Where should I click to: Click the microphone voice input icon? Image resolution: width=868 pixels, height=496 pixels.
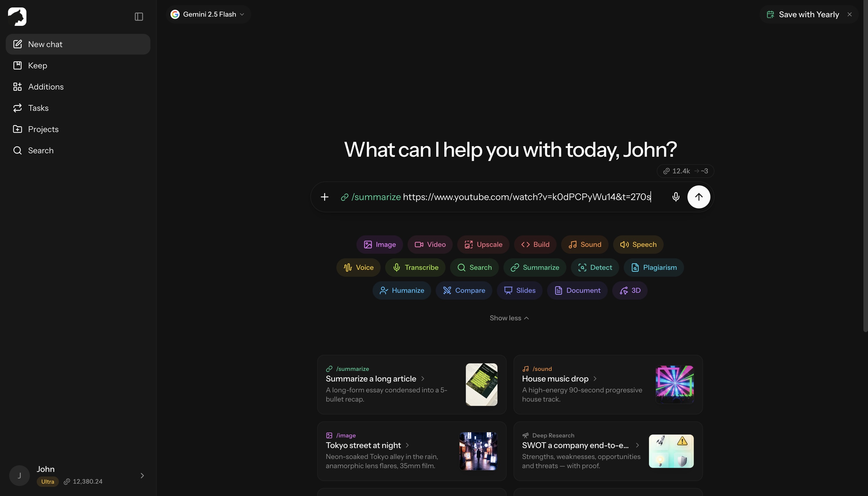(676, 197)
